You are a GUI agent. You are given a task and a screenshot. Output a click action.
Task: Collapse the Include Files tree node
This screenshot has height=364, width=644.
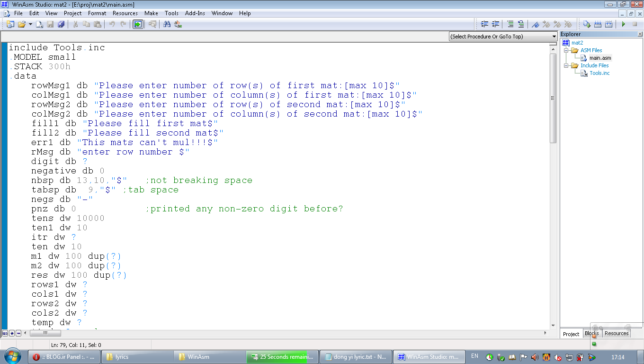(566, 65)
